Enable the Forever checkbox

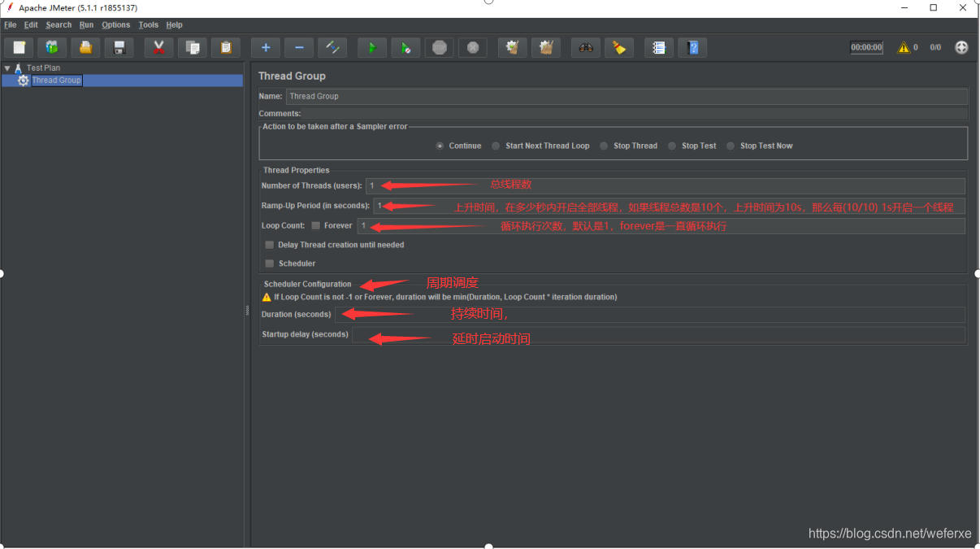coord(316,226)
